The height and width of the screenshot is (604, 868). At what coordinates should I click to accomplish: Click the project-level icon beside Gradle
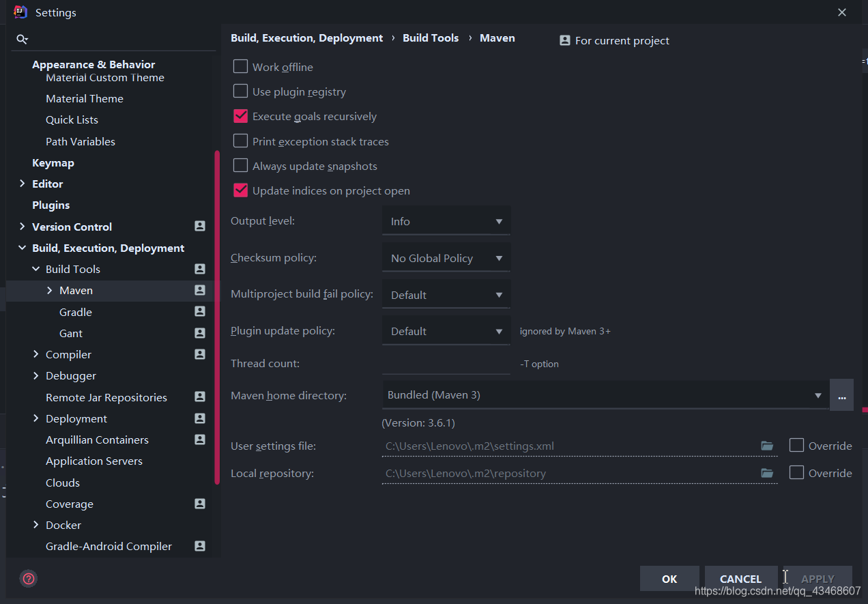click(200, 312)
